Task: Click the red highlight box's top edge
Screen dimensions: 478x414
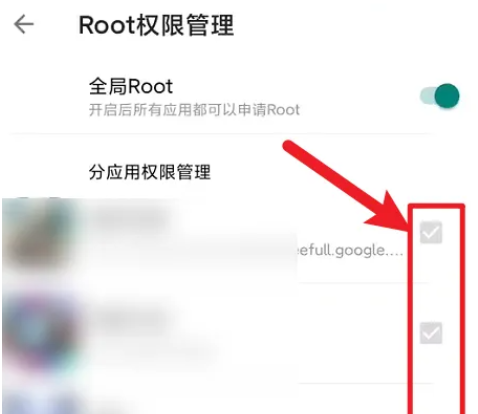Action: click(436, 207)
